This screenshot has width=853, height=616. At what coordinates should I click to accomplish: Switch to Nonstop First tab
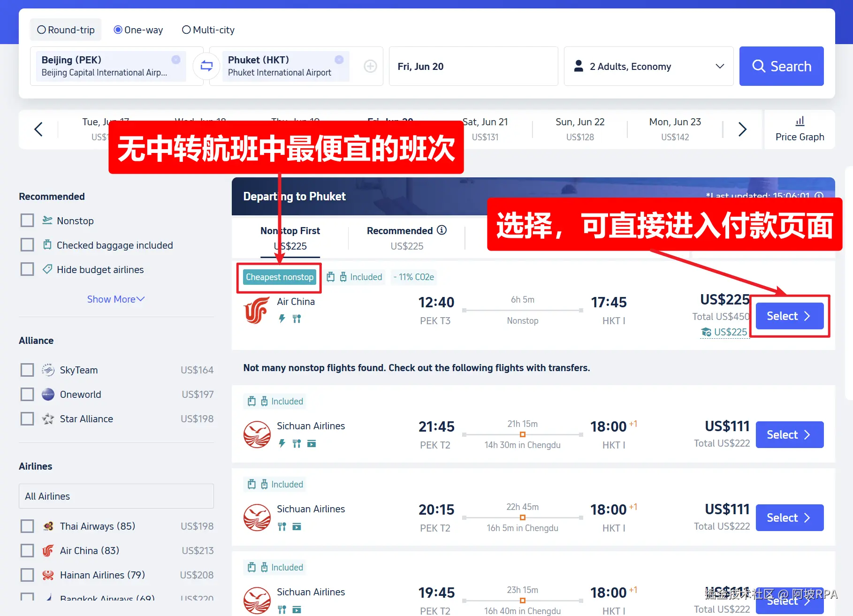pyautogui.click(x=290, y=238)
